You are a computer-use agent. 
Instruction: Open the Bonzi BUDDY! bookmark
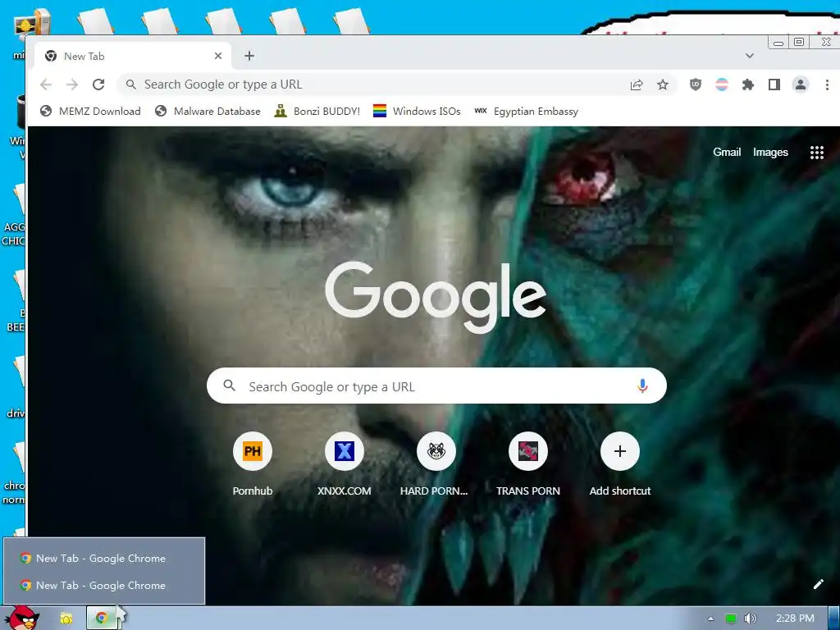(x=317, y=112)
